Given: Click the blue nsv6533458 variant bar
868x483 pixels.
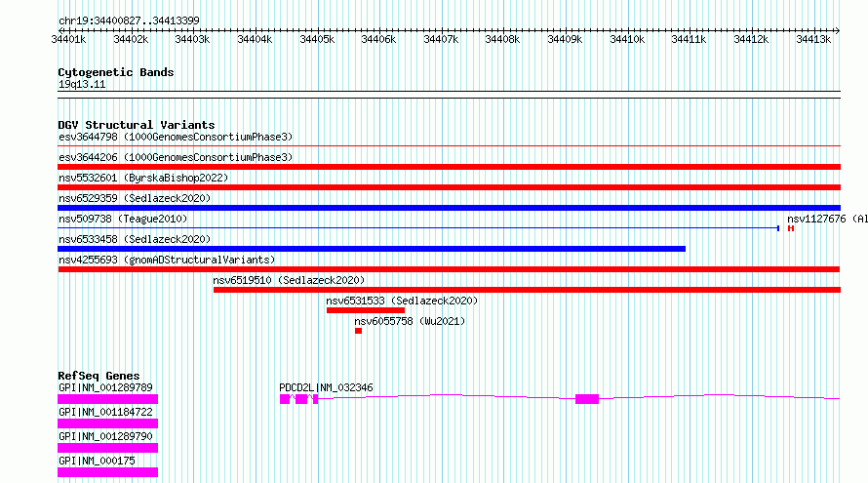Looking at the screenshot, I should [372, 249].
